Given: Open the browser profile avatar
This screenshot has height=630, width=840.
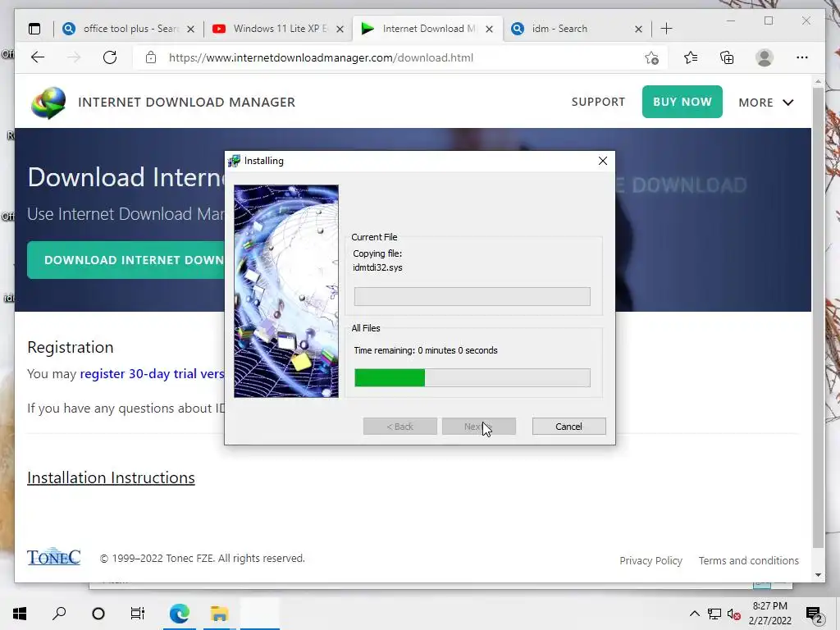Looking at the screenshot, I should tap(765, 57).
